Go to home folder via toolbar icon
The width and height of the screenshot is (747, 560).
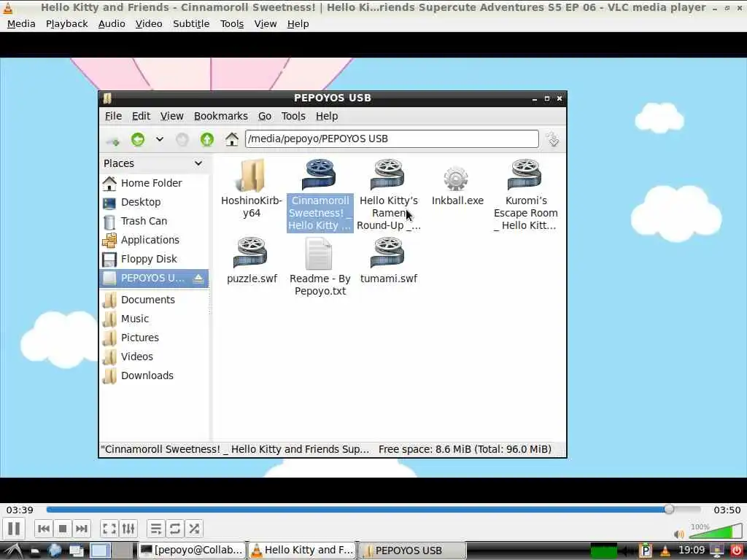[x=232, y=139]
